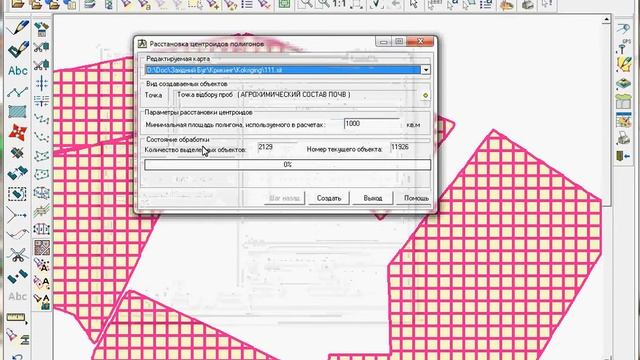Screen dimensions: 640x360
Task: Click the кв.м unit label
Action: [x=413, y=125]
